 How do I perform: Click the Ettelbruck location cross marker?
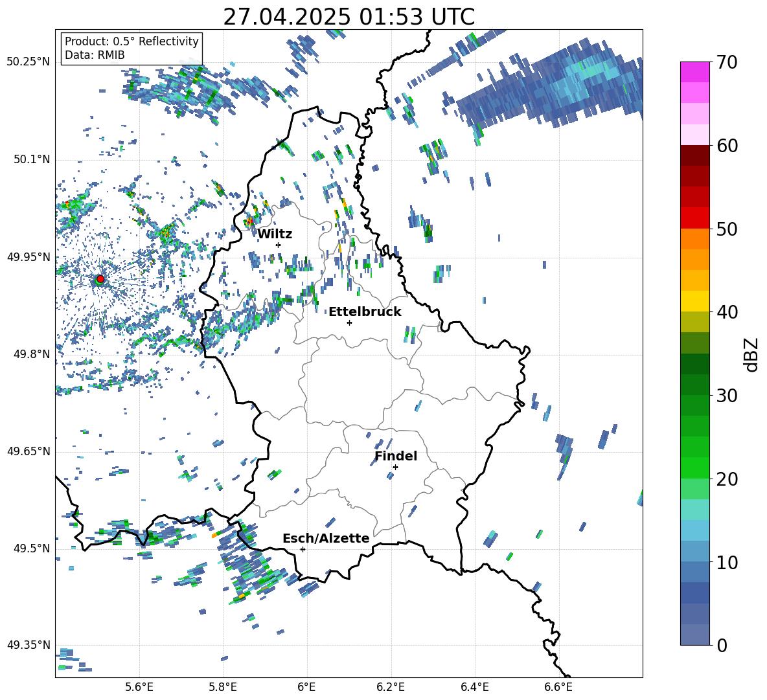click(349, 322)
